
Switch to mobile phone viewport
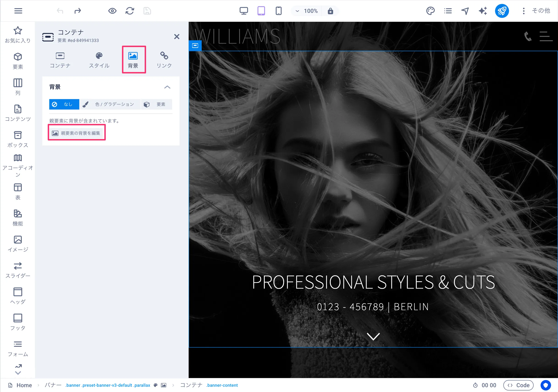(x=279, y=11)
